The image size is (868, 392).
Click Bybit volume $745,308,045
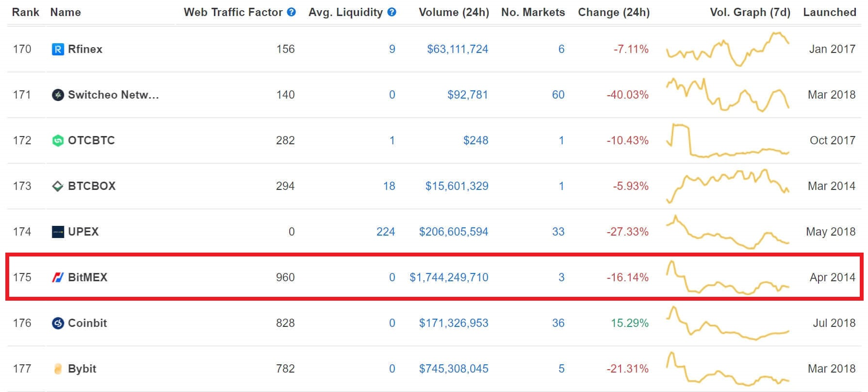click(454, 369)
